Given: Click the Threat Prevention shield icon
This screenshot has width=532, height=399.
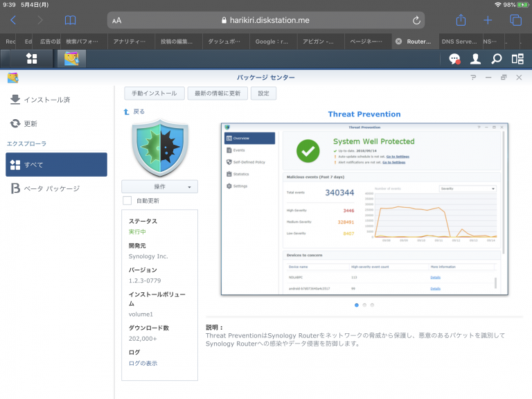Looking at the screenshot, I should [x=160, y=148].
